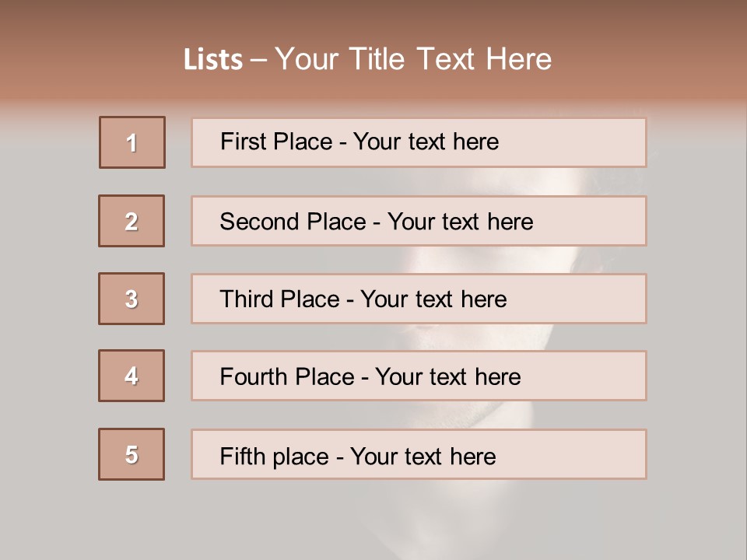Click the number 3 square
This screenshot has height=560, width=747.
click(132, 299)
